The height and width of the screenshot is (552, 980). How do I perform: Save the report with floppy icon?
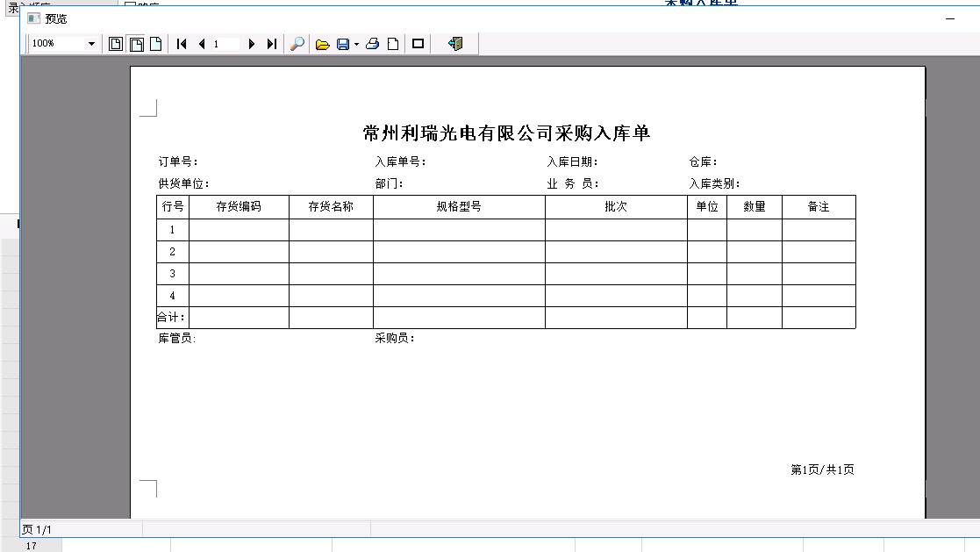point(343,44)
